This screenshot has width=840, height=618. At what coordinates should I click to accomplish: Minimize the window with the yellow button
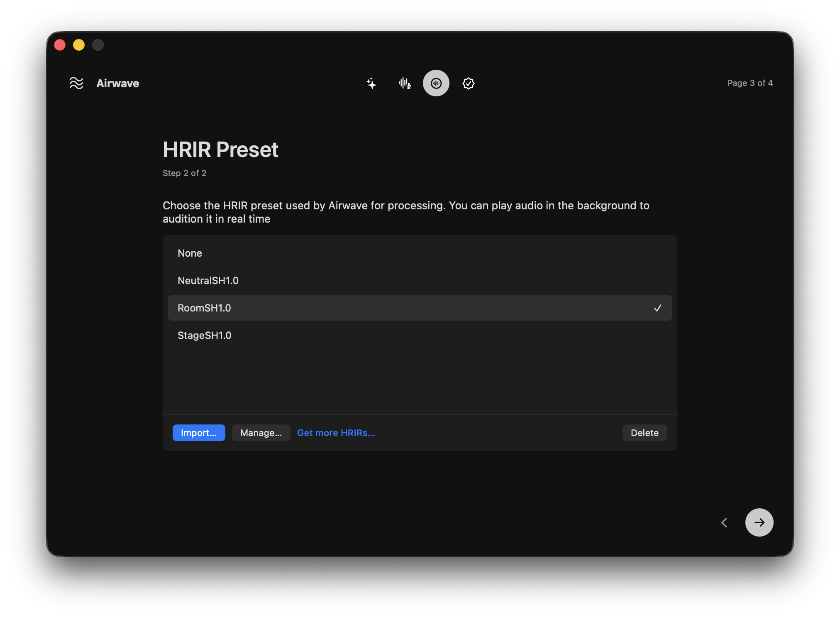pyautogui.click(x=79, y=45)
